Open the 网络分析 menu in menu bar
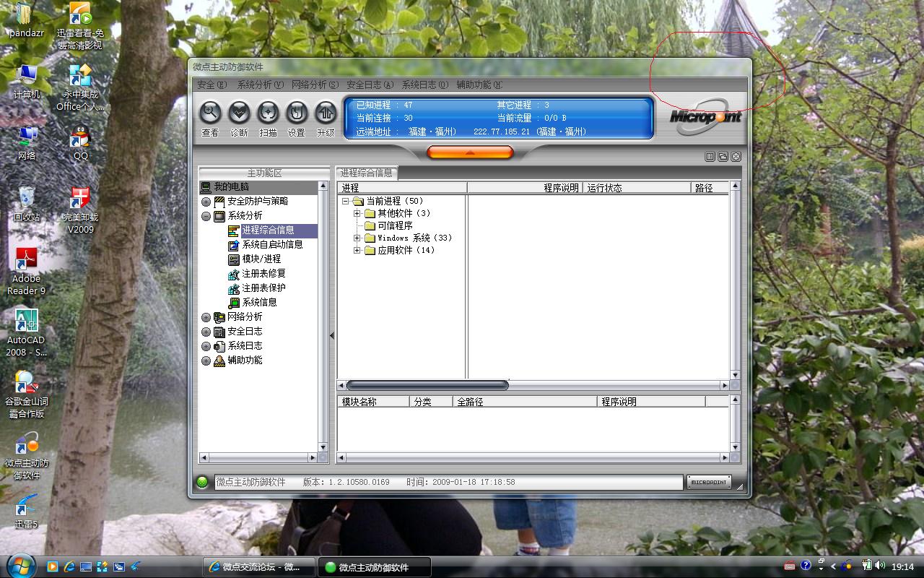The height and width of the screenshot is (578, 924). point(315,85)
